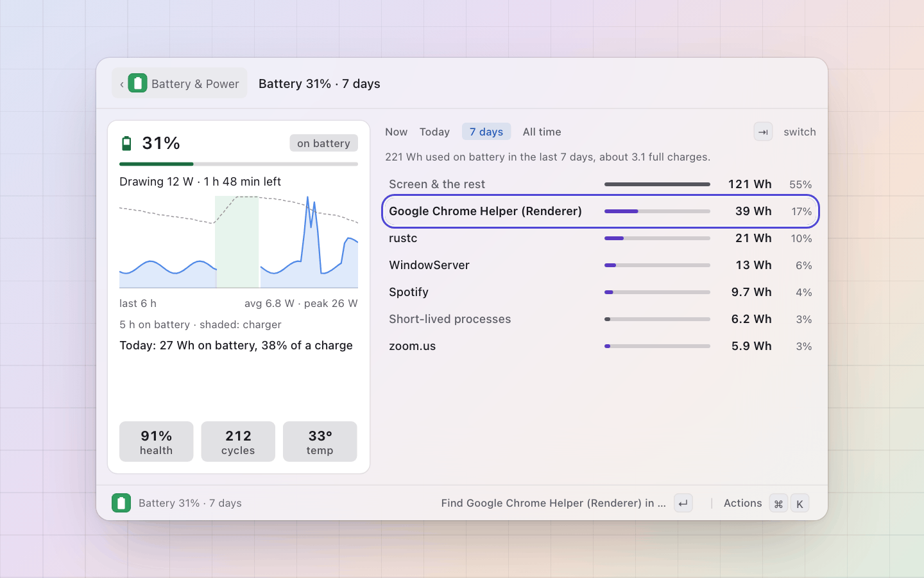Click the small battery icon beside 31%
This screenshot has height=578, width=924.
(126, 143)
